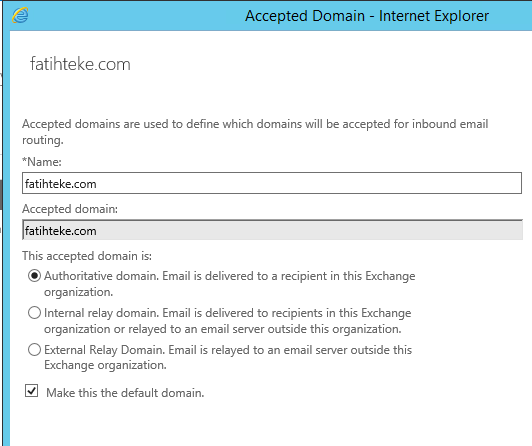The height and width of the screenshot is (446, 532).
Task: Click the large fatihteke.com page heading
Action: (80, 64)
